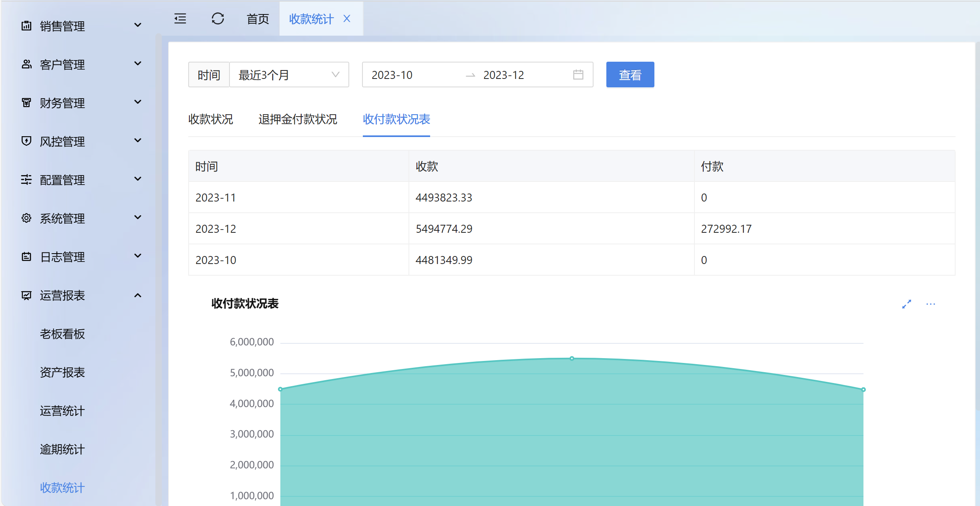Screen dimensions: 980x506
Task: Close the 收款统计 tab
Action: (347, 18)
